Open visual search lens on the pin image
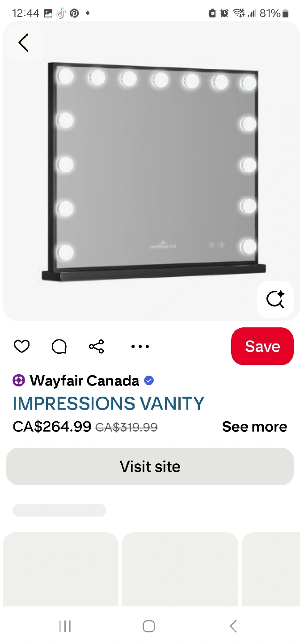The height and width of the screenshot is (644, 300). (275, 299)
